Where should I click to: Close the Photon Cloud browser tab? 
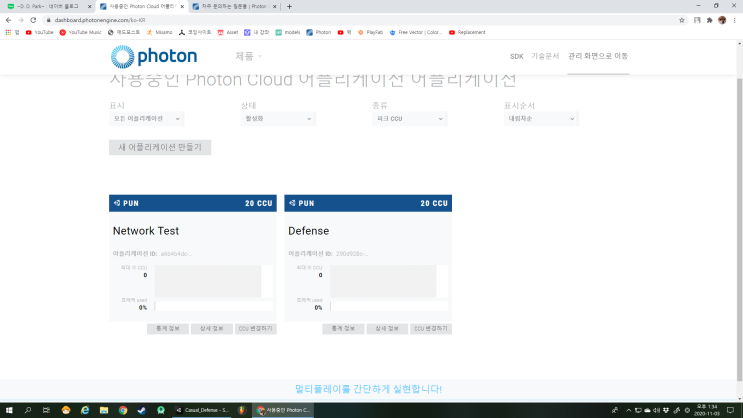click(182, 7)
